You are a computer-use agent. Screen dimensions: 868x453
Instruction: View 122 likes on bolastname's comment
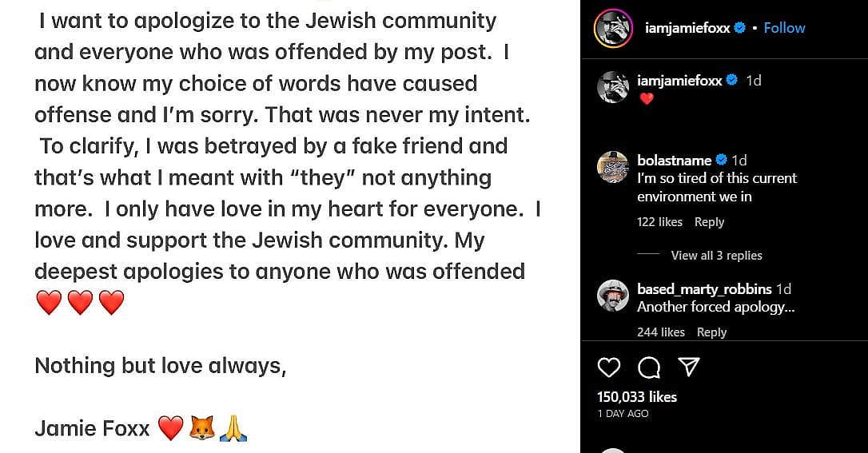pos(659,222)
